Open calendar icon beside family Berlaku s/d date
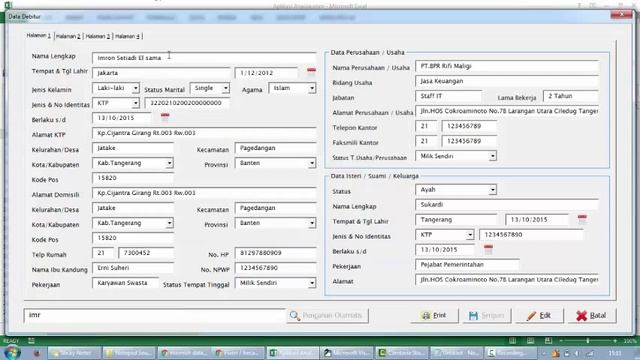Screen dimensions: 640x360 488,249
